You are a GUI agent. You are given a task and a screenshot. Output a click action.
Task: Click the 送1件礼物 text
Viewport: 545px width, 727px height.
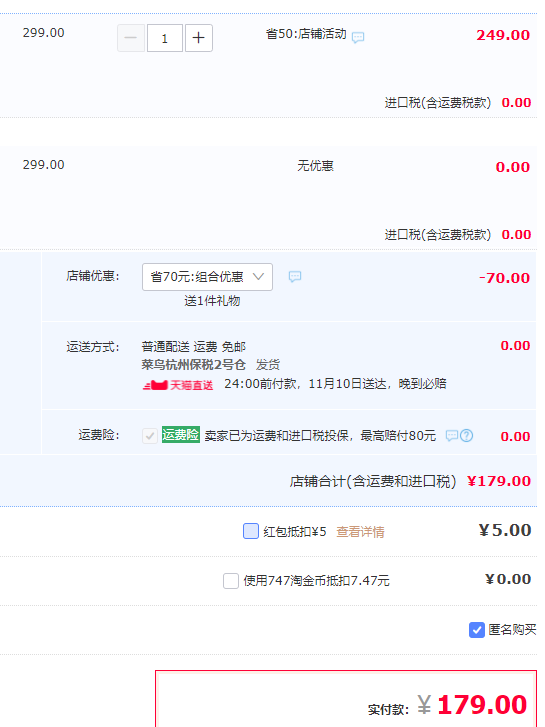click(212, 301)
